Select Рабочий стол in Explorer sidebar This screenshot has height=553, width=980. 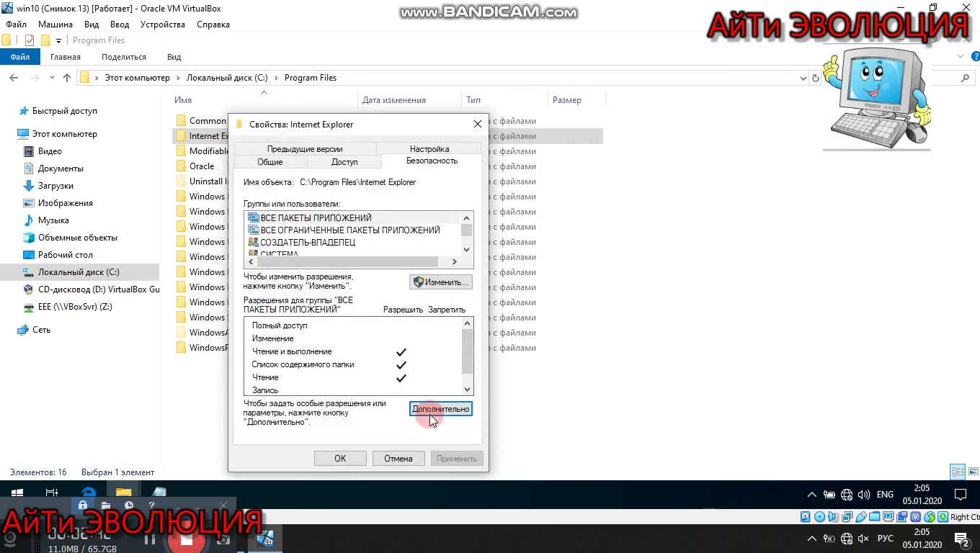(66, 255)
